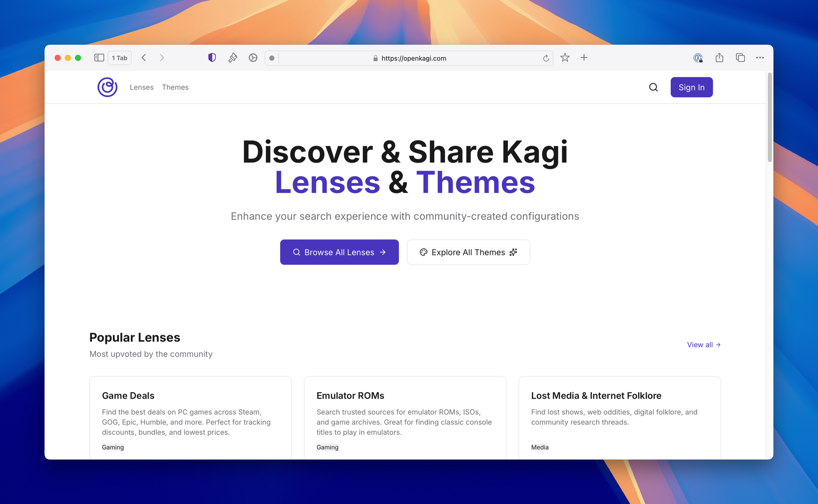Click the gray dot site indicator
Viewport: 818px width, 504px height.
pos(272,58)
